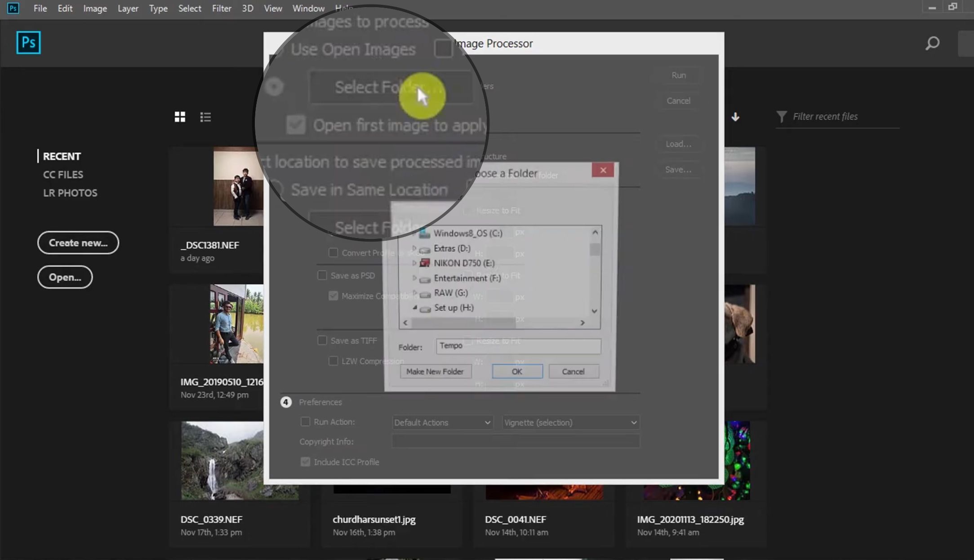974x560 pixels.
Task: Click Cancel in Image Processor dialog
Action: (679, 101)
